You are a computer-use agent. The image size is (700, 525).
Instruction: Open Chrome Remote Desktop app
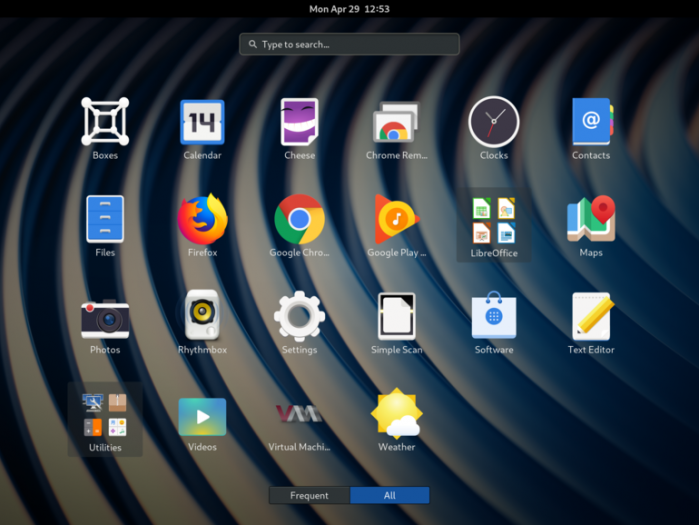(x=396, y=124)
